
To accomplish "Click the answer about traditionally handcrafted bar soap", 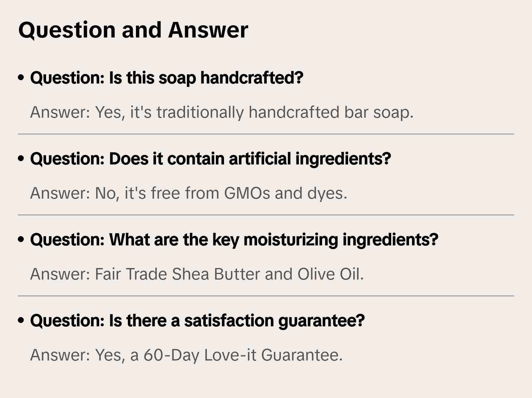I will [x=221, y=112].
